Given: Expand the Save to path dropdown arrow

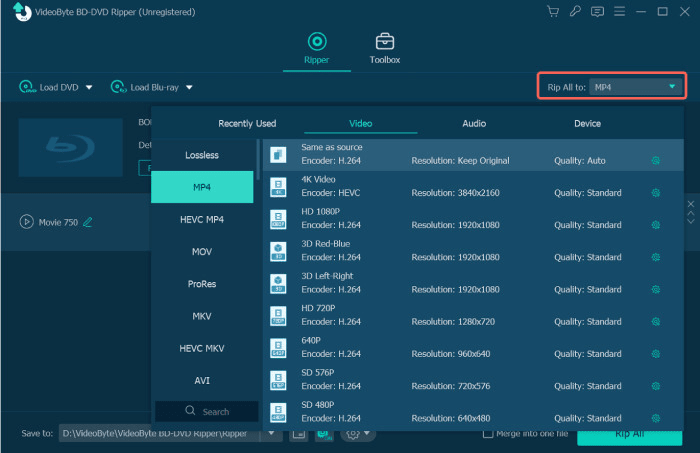Looking at the screenshot, I should 271,433.
